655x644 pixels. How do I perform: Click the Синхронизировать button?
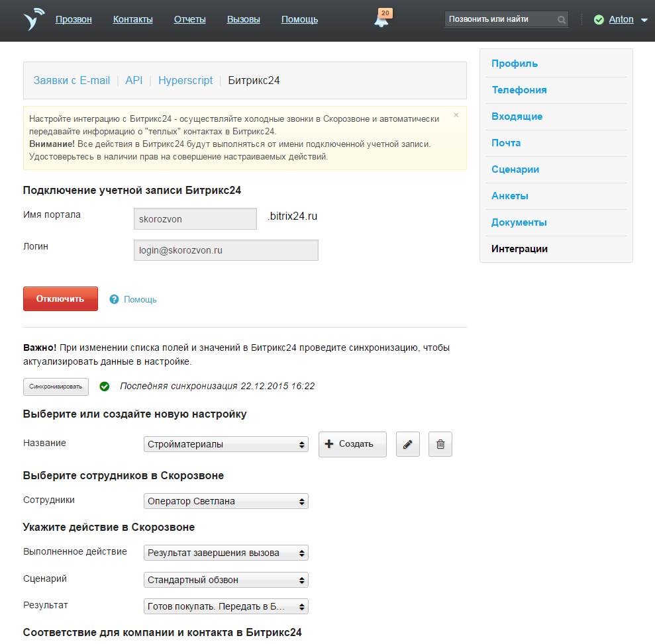click(56, 387)
